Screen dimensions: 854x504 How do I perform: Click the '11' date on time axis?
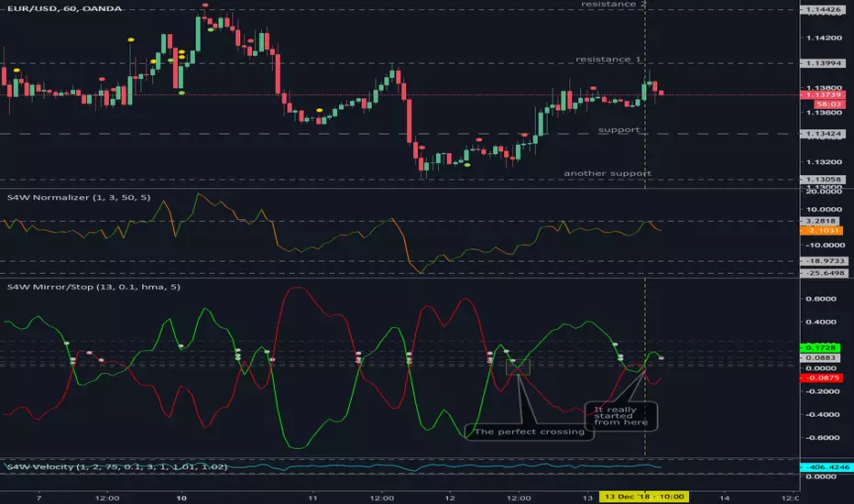(312, 498)
